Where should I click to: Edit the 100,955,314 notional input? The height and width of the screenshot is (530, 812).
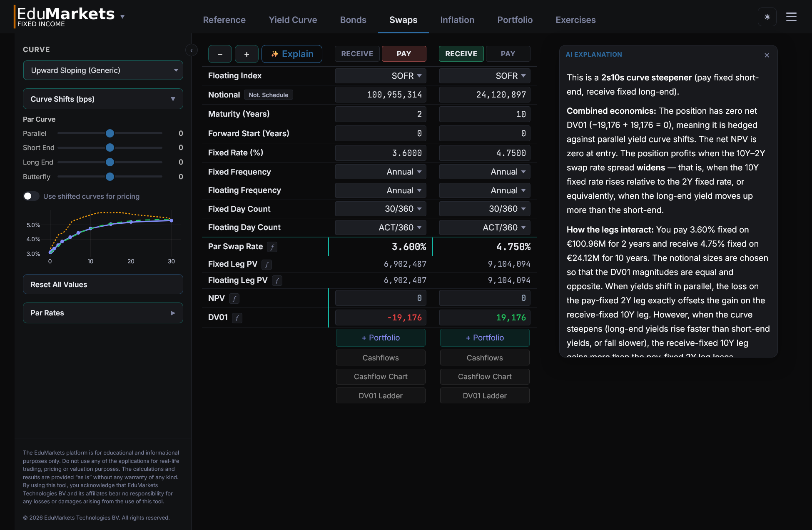click(x=380, y=95)
